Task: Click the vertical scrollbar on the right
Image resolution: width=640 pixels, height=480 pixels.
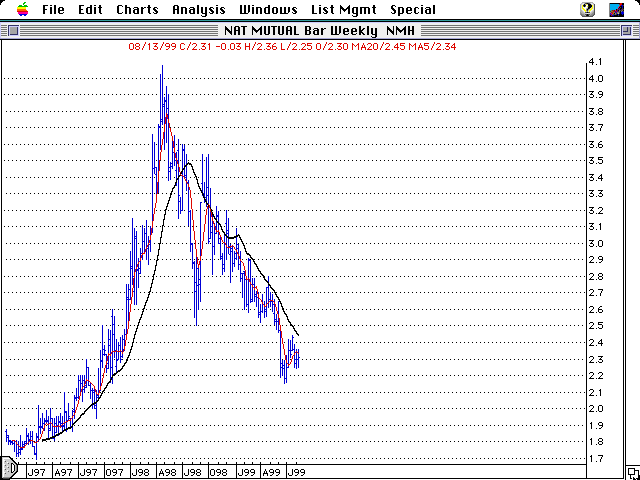Action: click(x=632, y=251)
